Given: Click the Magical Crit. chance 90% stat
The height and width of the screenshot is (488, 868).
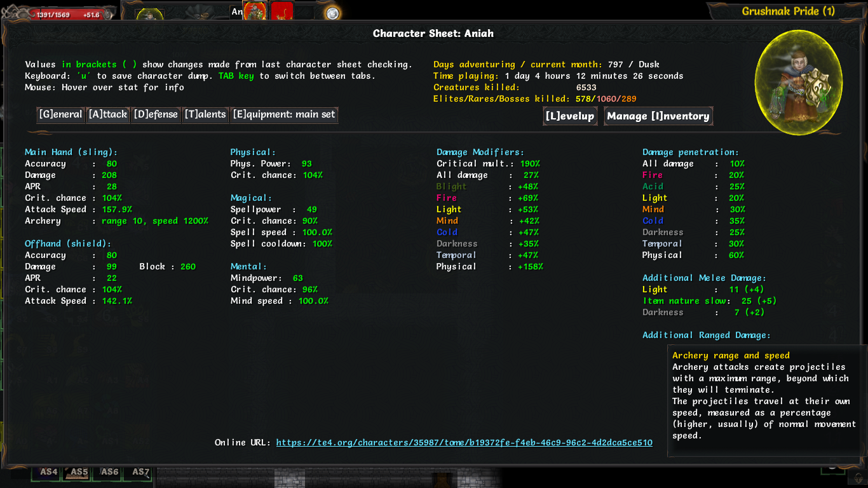Looking at the screenshot, I should click(275, 220).
